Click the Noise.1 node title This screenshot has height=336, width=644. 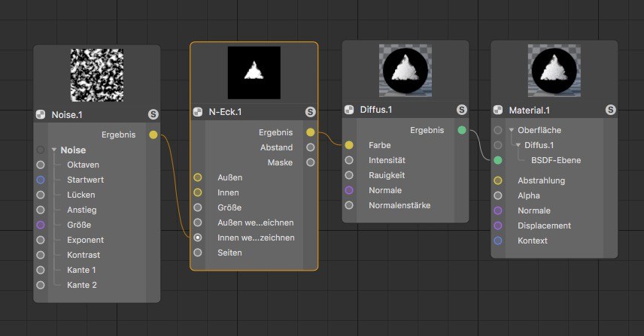(67, 115)
